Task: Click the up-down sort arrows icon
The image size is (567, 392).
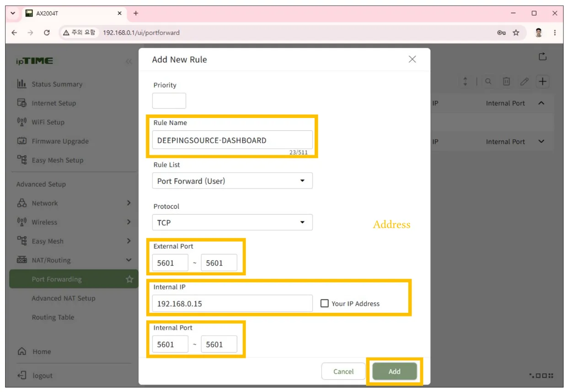Action: click(465, 81)
